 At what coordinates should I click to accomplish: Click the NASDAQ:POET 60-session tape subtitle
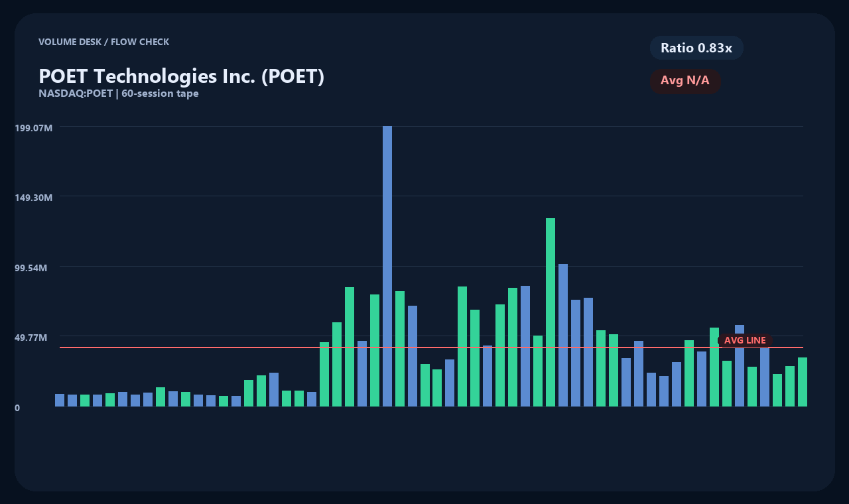[x=119, y=94]
